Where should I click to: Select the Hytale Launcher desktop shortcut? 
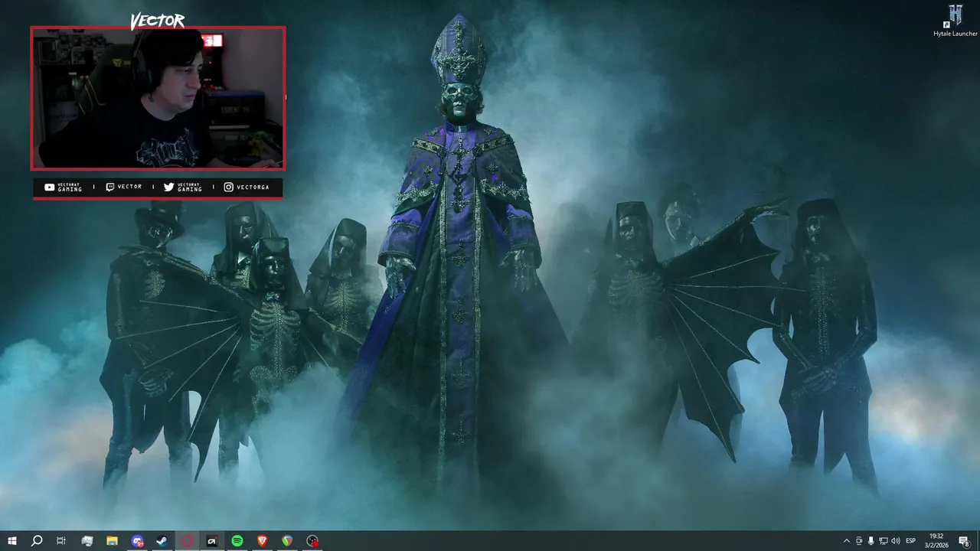pos(955,21)
